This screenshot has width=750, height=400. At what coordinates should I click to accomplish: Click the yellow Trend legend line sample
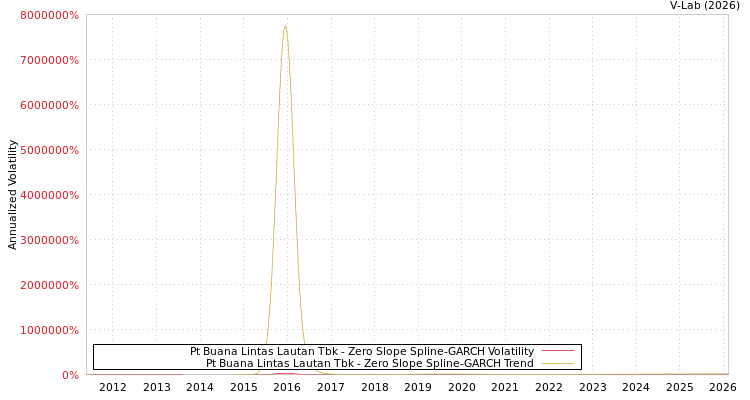pos(558,364)
